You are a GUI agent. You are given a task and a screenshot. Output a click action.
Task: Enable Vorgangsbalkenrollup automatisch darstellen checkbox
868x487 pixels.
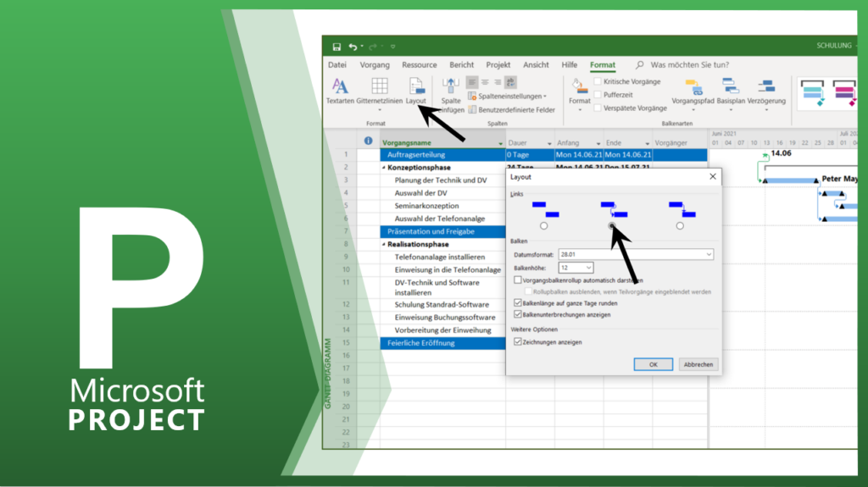(x=518, y=279)
